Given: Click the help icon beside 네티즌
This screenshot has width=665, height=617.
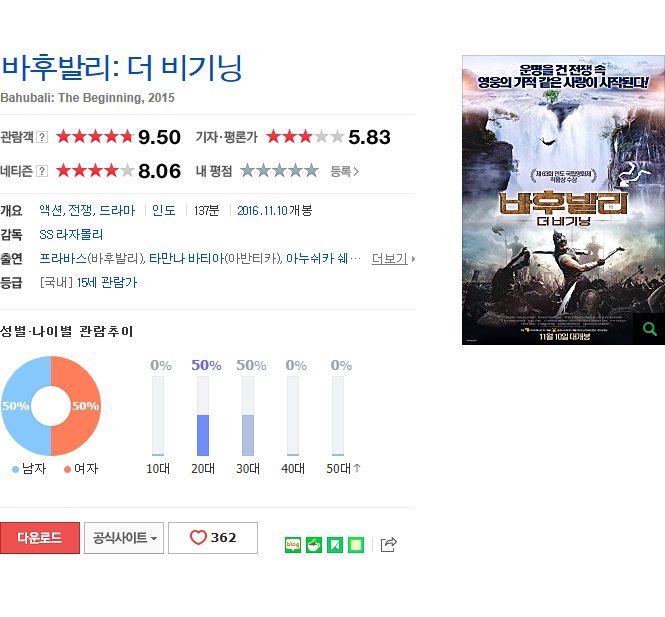Looking at the screenshot, I should point(42,171).
